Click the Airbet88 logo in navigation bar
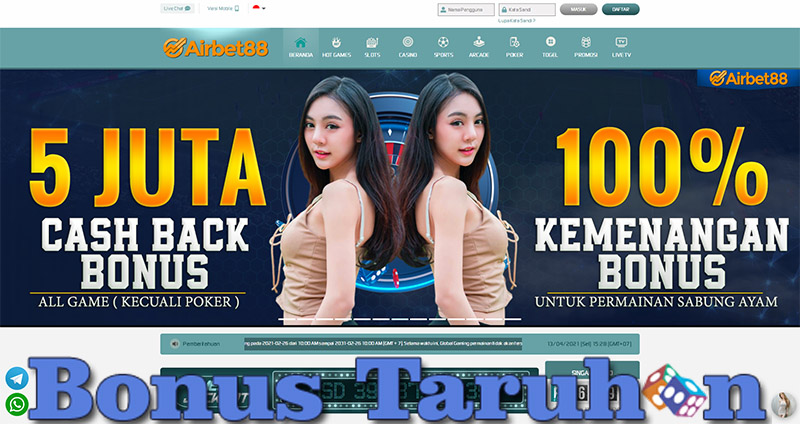Screen dimensions: 800x424 click(215, 48)
